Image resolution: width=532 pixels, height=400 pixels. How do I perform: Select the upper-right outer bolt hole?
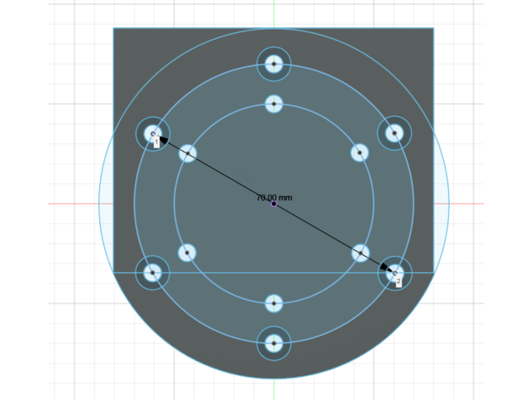pyautogui.click(x=394, y=133)
